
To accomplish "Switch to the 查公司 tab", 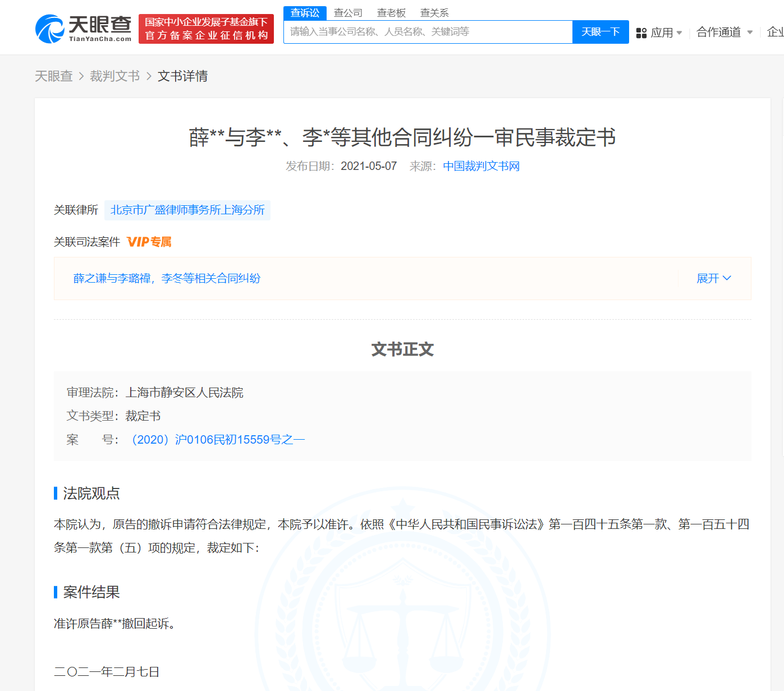I will tap(348, 13).
